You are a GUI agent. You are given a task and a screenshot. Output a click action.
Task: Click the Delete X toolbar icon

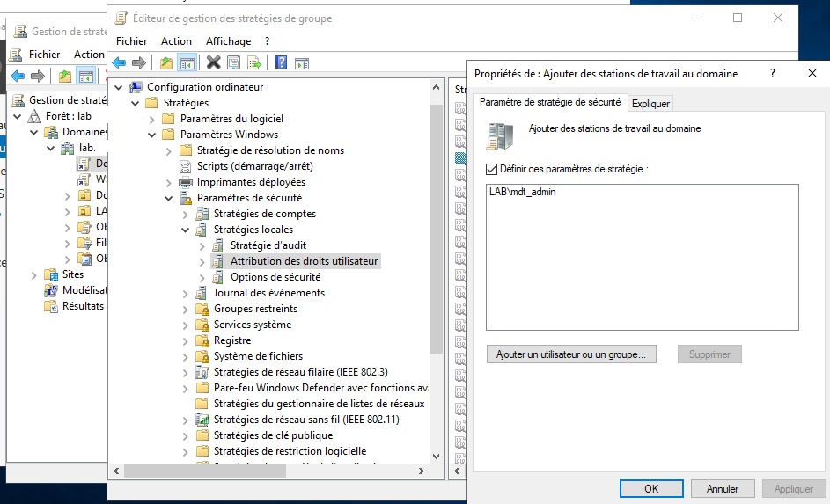(213, 62)
